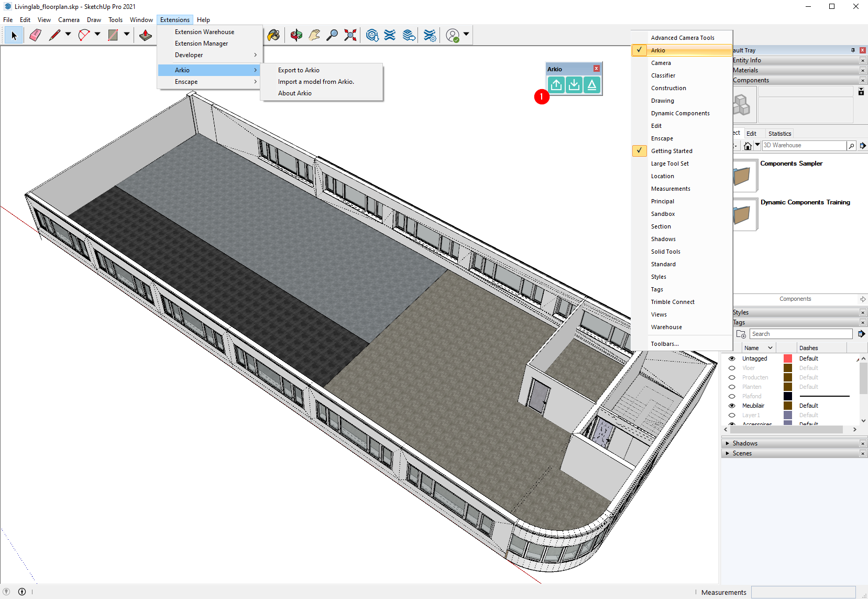The width and height of the screenshot is (868, 599).
Task: Show the Planten tag
Action: [x=732, y=387]
